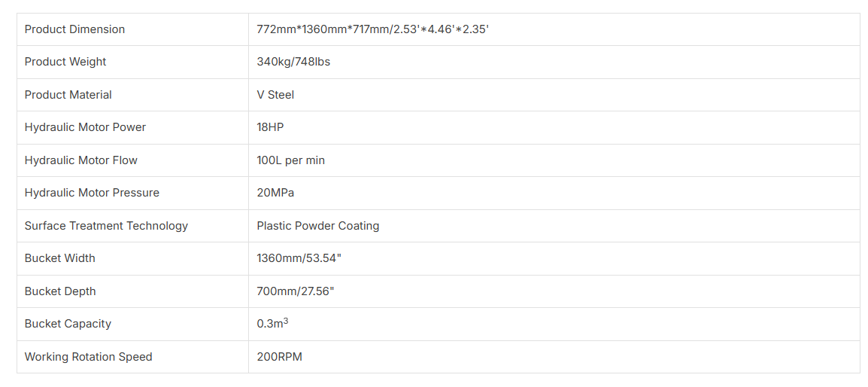The width and height of the screenshot is (868, 387).
Task: Click the Hydraulic Motor Flow label
Action: (81, 160)
